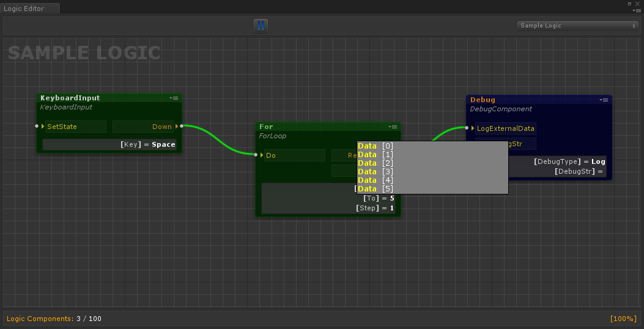Click the Do input port dot

click(256, 155)
